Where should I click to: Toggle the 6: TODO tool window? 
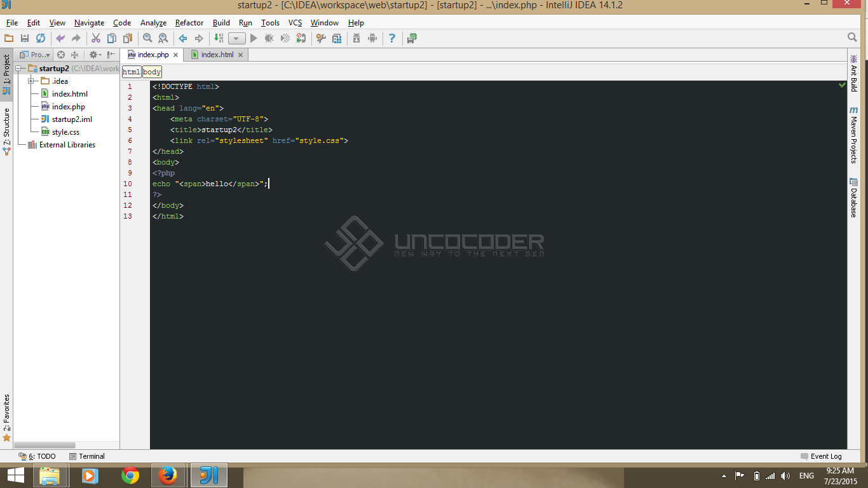click(x=37, y=456)
